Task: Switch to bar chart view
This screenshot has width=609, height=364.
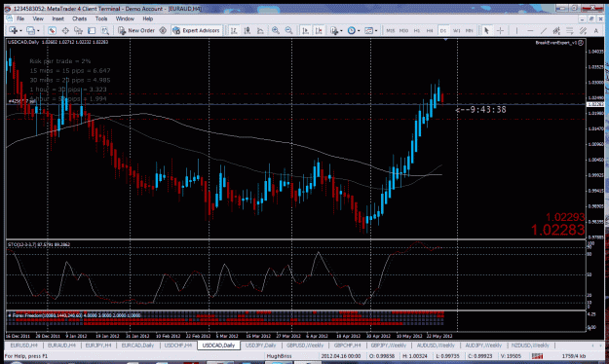Action: pyautogui.click(x=234, y=30)
